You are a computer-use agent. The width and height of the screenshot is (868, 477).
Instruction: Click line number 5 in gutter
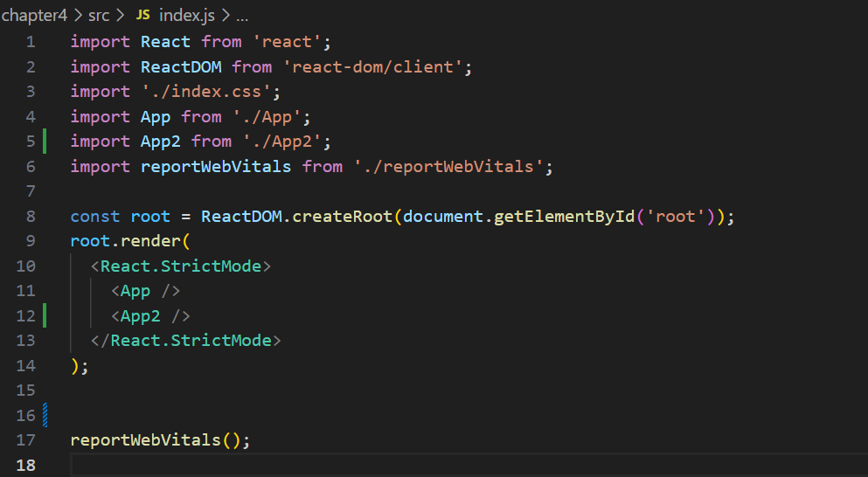pos(31,142)
